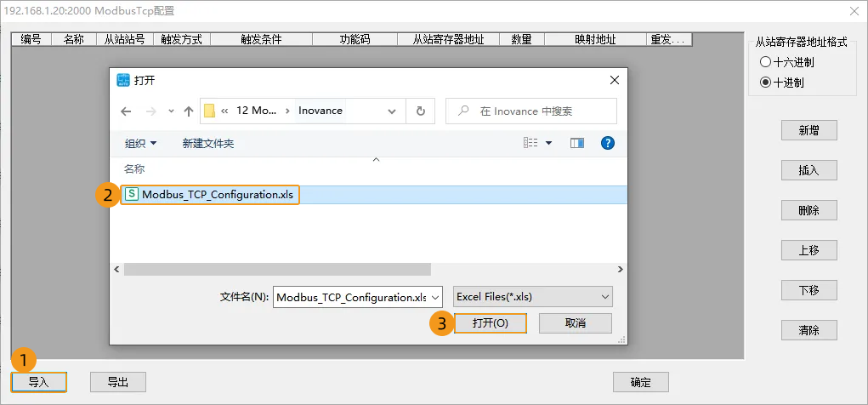Go up one folder level
868x405 pixels.
click(188, 111)
